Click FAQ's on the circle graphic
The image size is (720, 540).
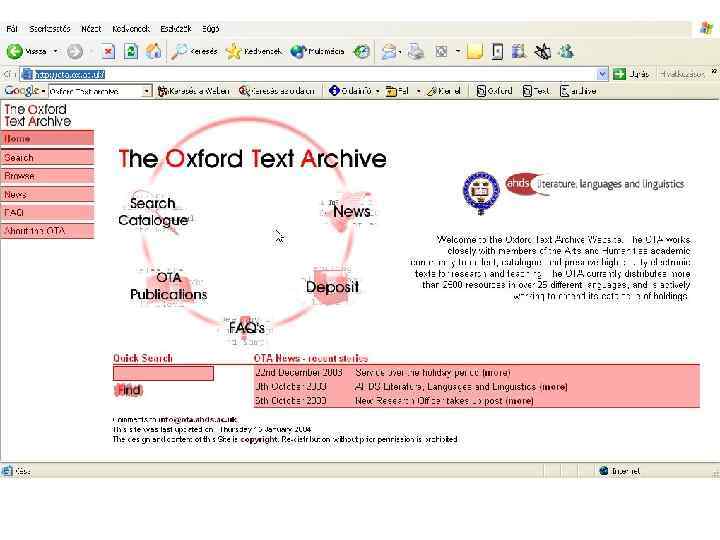[x=247, y=328]
